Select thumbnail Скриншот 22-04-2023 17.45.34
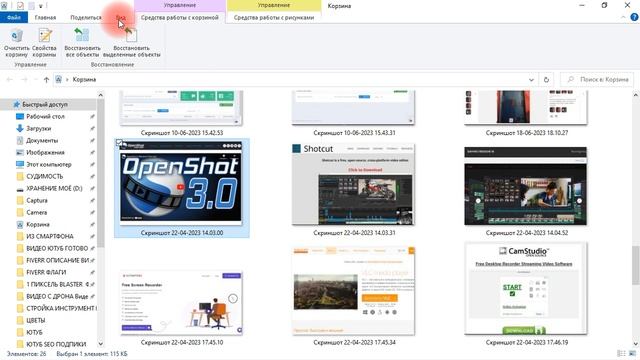Image resolution: width=640 pixels, height=360 pixels. click(353, 291)
